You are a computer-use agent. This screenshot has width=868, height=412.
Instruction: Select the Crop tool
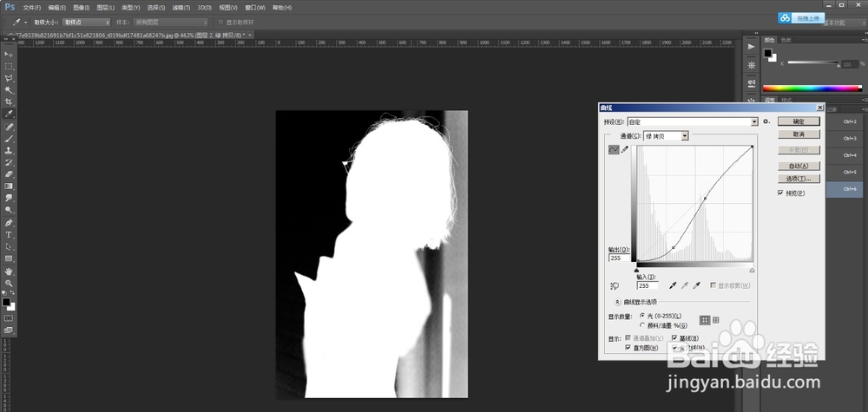pos(9,101)
